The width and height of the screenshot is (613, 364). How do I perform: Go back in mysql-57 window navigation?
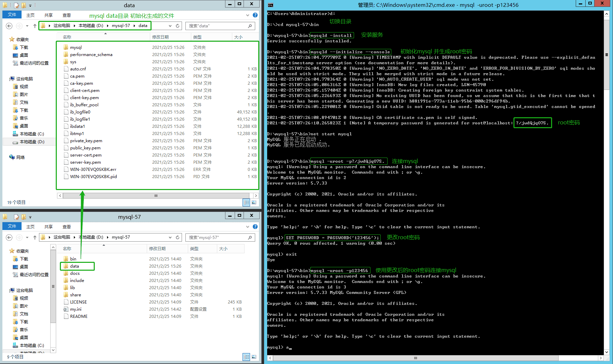coord(9,238)
